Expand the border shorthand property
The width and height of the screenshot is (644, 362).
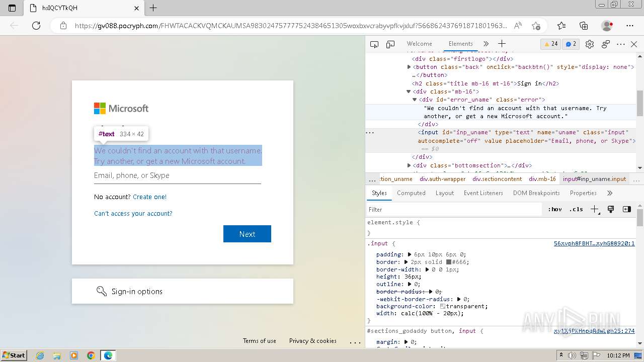coord(406,262)
